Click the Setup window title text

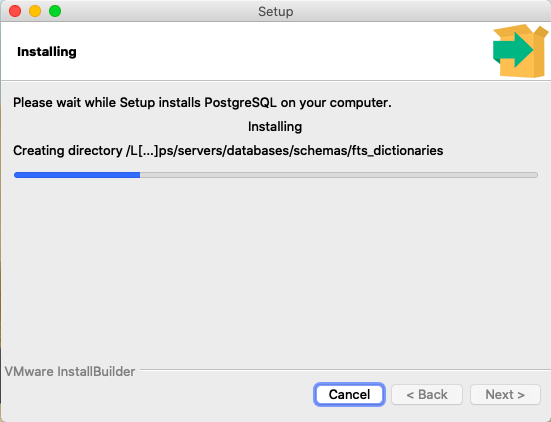(276, 11)
